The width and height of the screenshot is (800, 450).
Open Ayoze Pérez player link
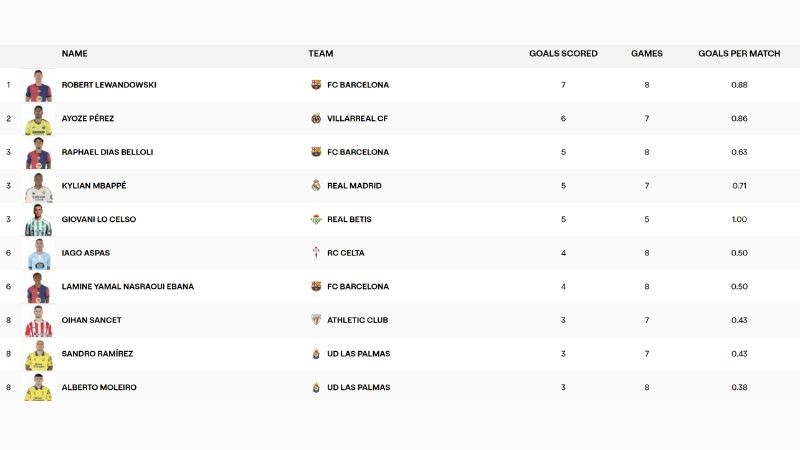click(88, 118)
